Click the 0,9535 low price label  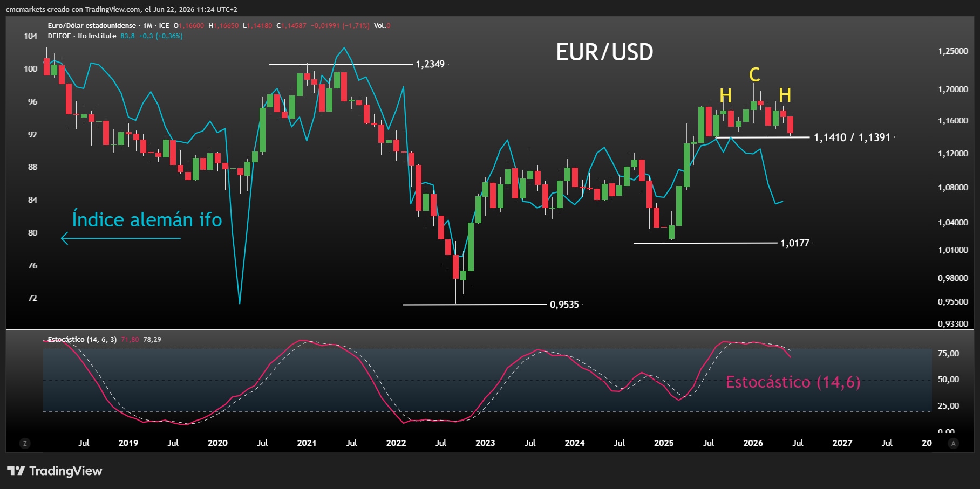pyautogui.click(x=564, y=305)
